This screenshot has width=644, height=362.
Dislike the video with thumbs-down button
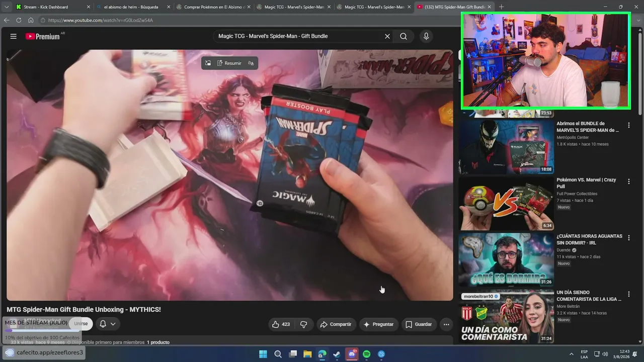coord(303,324)
